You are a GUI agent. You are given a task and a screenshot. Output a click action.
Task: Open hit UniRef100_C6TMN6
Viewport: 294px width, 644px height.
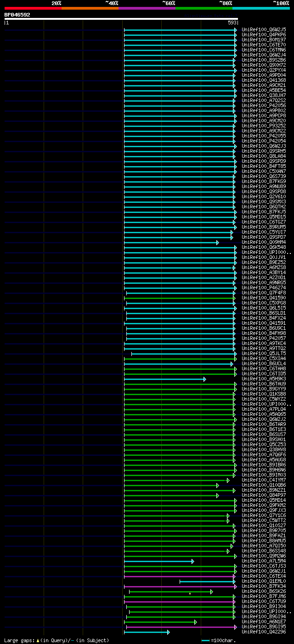pyautogui.click(x=264, y=50)
